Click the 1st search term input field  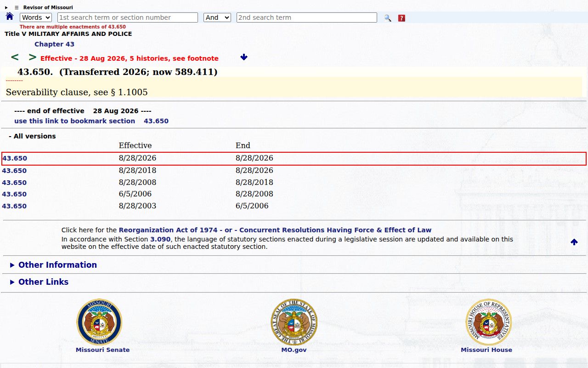(128, 17)
